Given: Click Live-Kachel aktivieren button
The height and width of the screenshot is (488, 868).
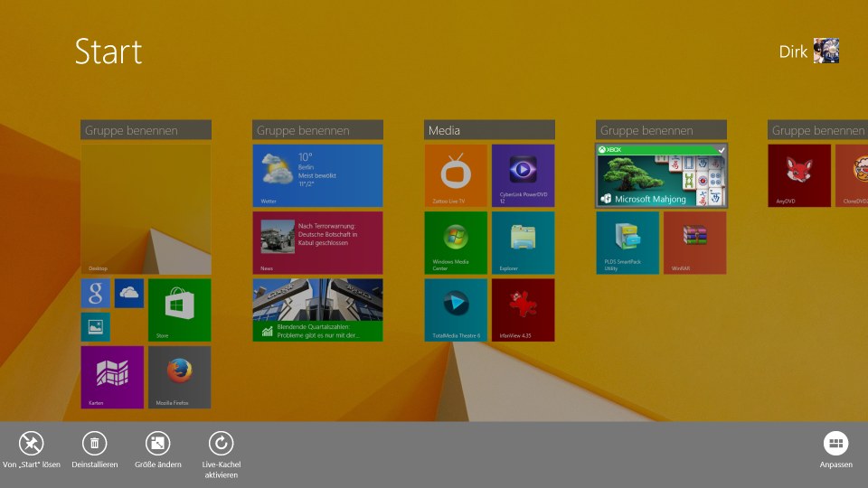Looking at the screenshot, I should coord(221,455).
